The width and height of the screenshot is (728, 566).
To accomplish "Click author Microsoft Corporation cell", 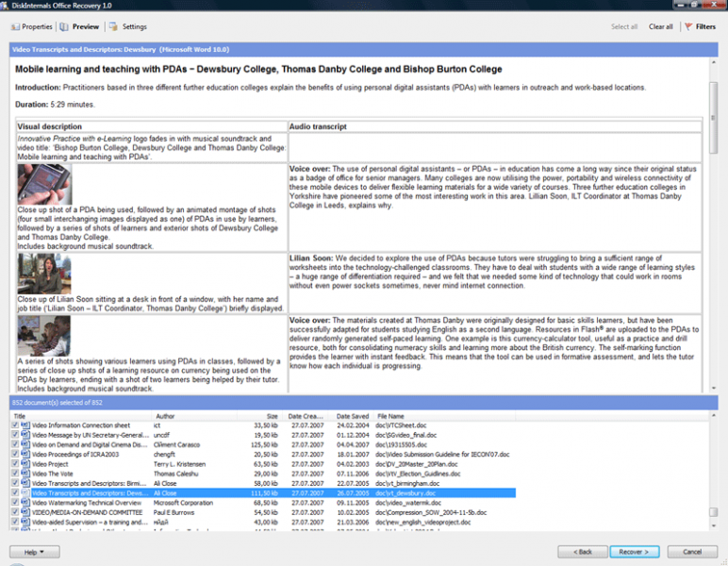I will coord(183,503).
